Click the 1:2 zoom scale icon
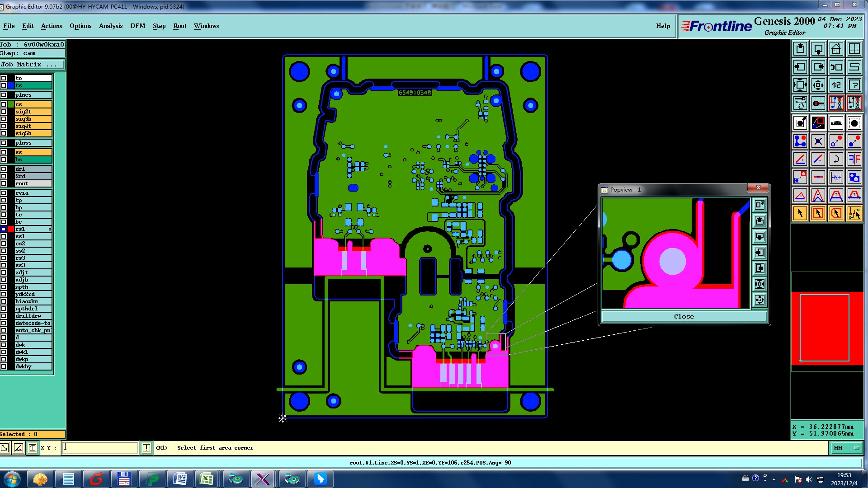The width and height of the screenshot is (868, 488). [x=836, y=85]
